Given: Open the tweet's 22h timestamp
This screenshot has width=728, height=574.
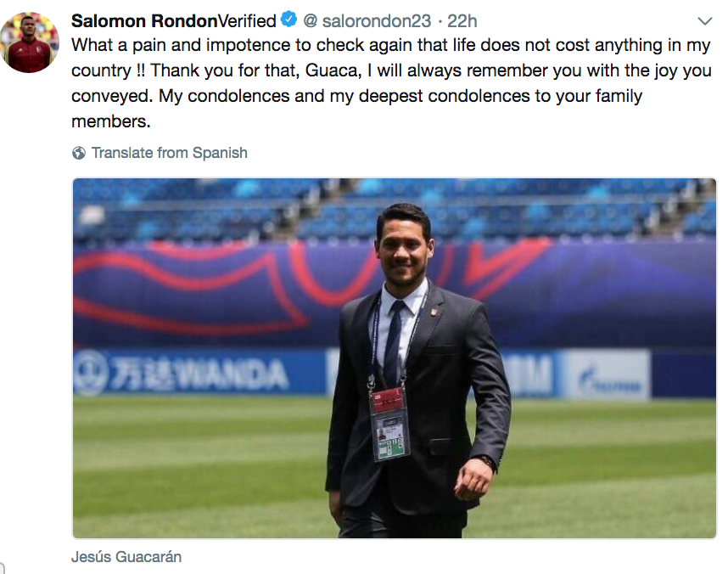Looking at the screenshot, I should [x=462, y=20].
